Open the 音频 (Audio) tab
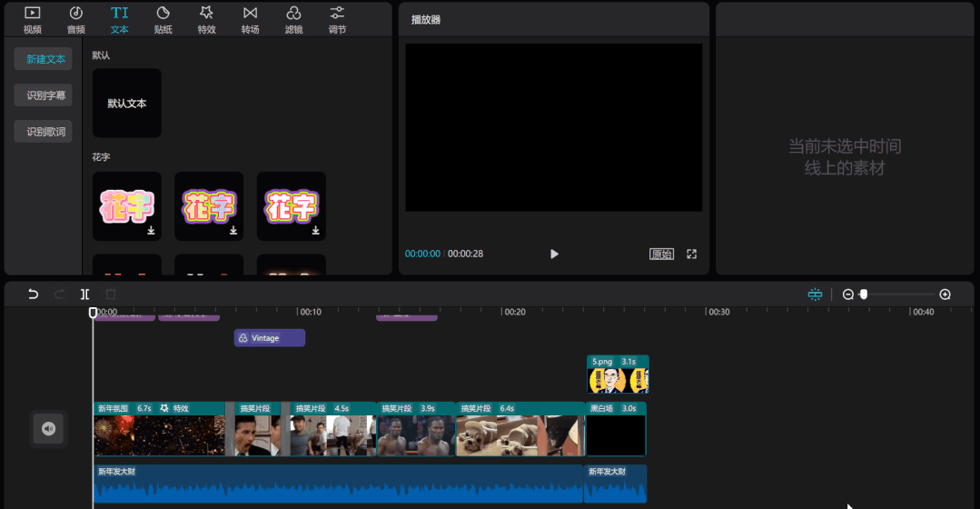This screenshot has height=509, width=980. tap(76, 19)
